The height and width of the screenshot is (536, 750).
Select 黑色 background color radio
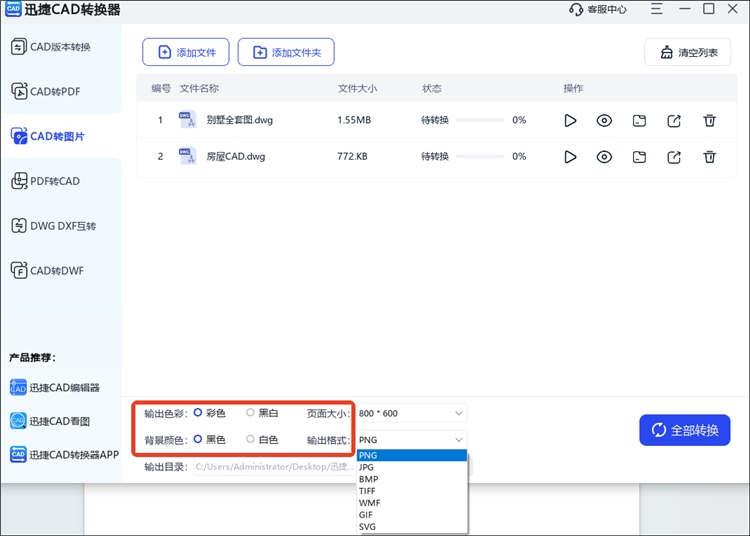198,439
